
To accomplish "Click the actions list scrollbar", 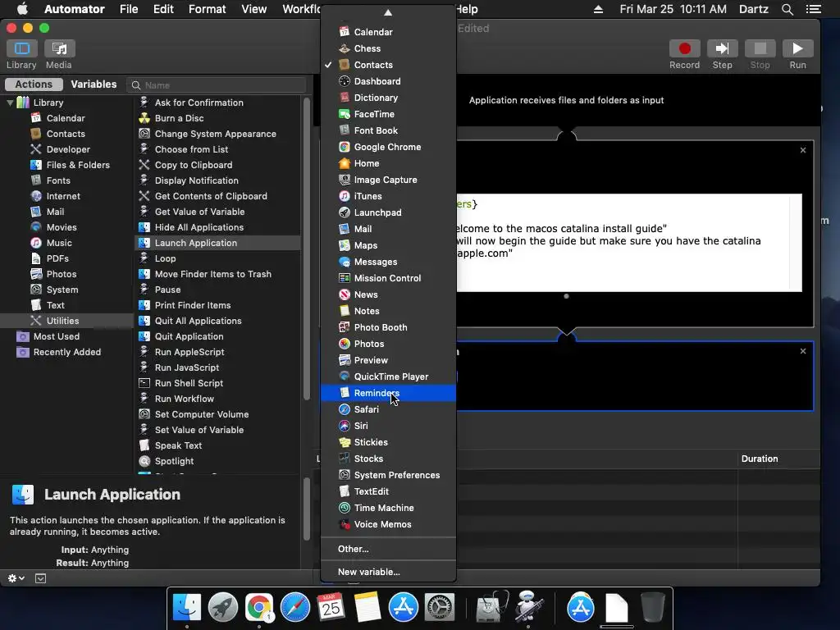I will [x=307, y=249].
